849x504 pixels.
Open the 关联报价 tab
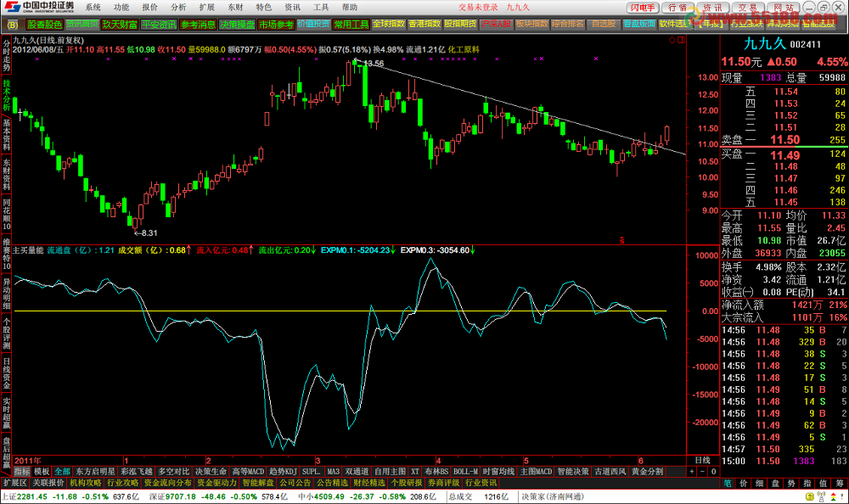click(48, 482)
